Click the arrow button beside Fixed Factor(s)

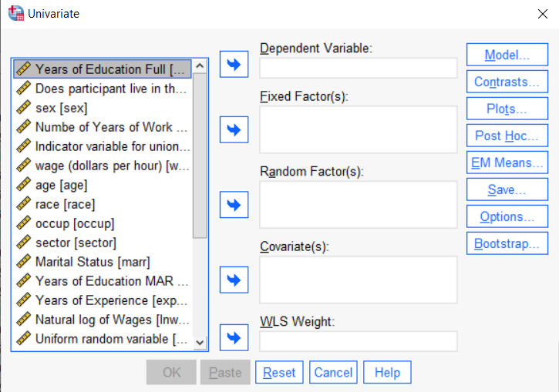(x=234, y=129)
